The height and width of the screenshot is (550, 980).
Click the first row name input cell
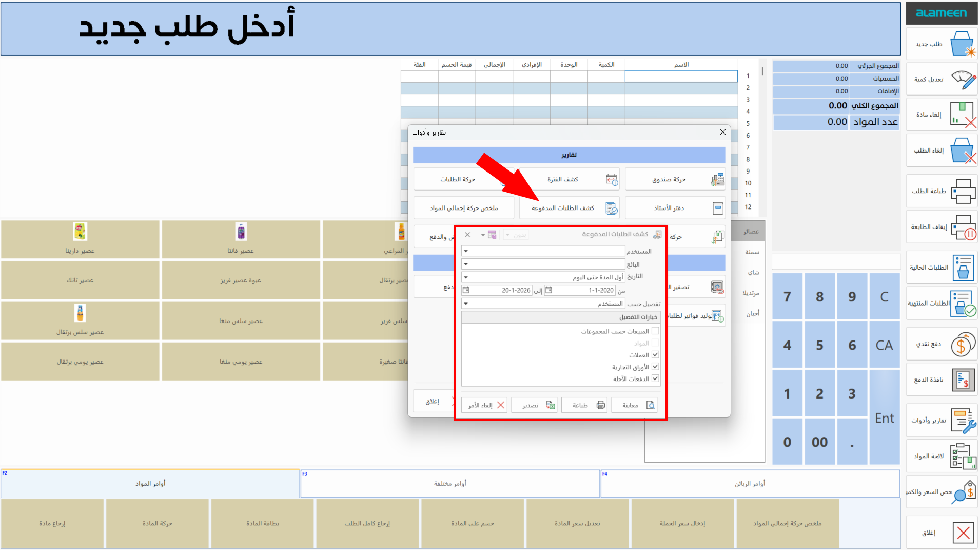pos(681,76)
